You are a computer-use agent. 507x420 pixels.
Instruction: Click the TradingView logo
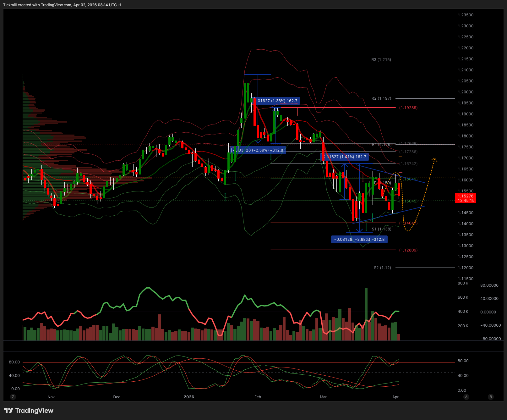click(29, 411)
